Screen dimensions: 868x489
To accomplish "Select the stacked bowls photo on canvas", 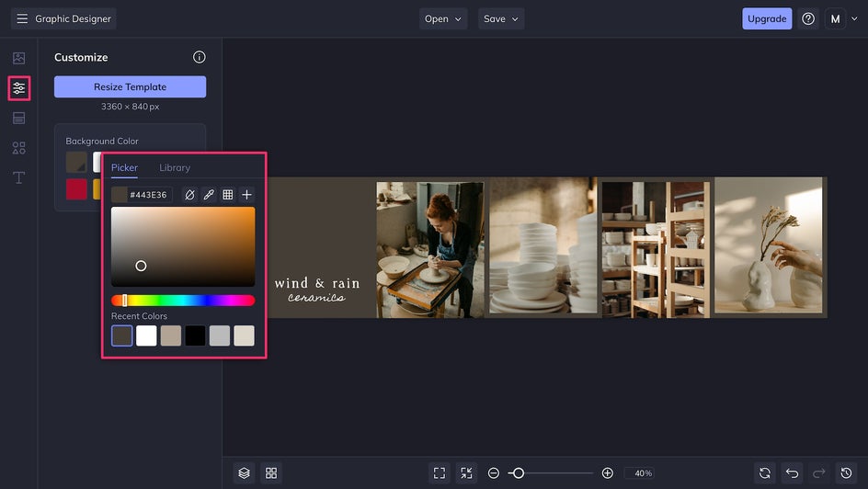I will click(543, 245).
